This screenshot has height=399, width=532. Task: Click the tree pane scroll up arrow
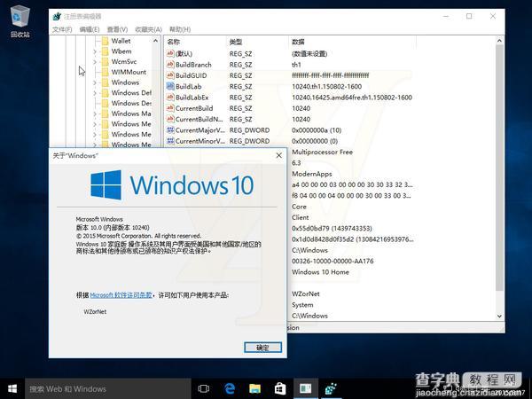[155, 41]
